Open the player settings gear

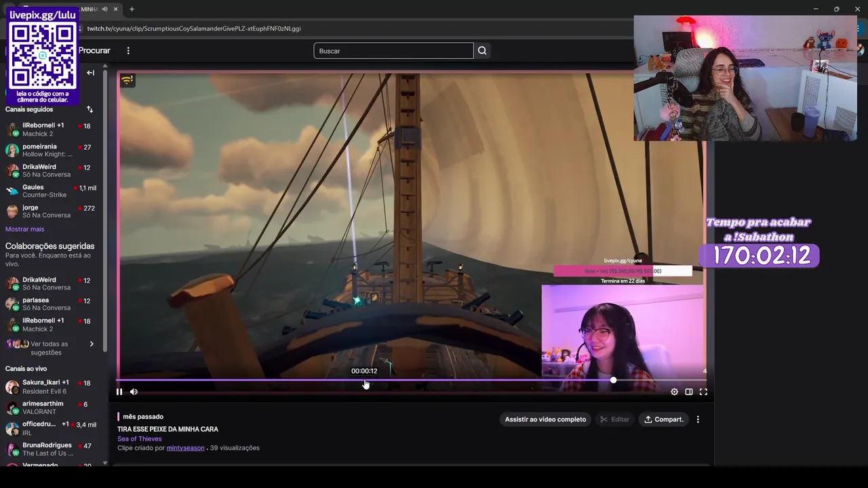pyautogui.click(x=674, y=392)
